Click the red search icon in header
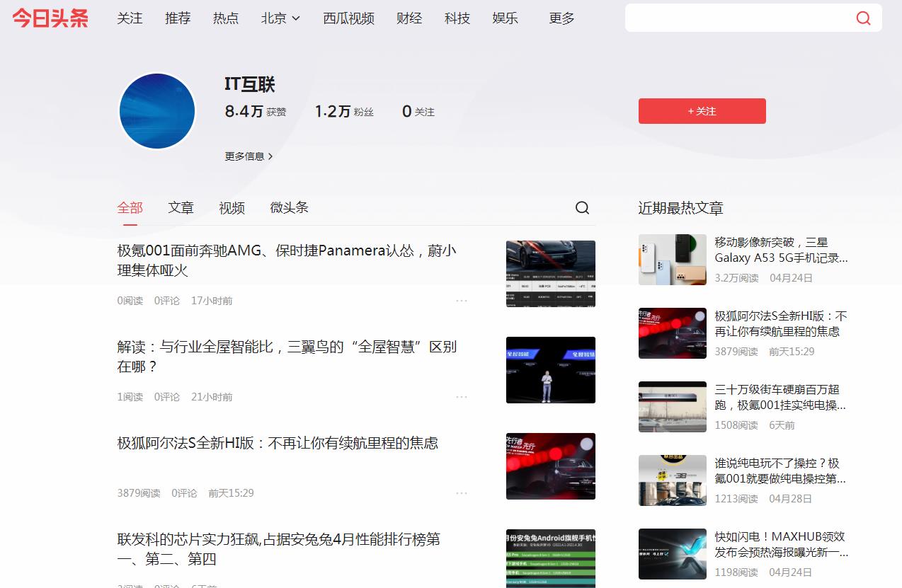902x588 pixels. point(863,18)
